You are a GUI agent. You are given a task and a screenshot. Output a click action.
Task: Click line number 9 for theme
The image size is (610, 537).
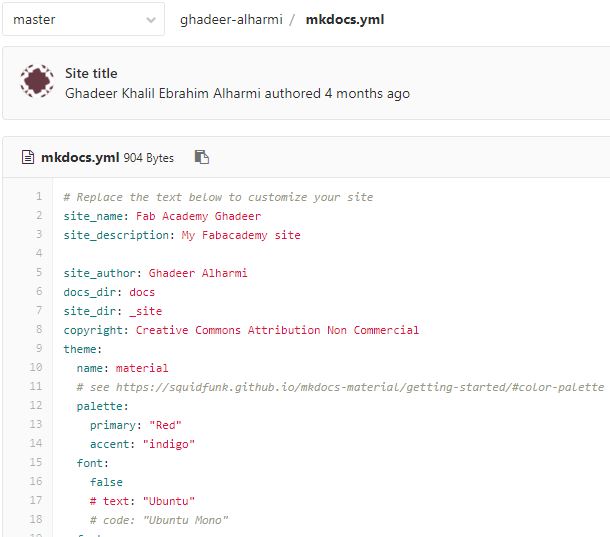click(x=38, y=349)
